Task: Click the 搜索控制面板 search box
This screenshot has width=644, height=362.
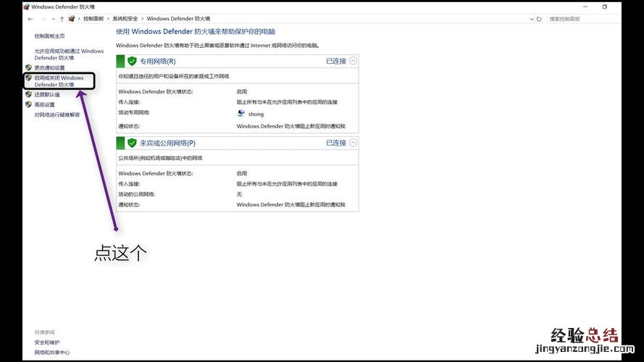Action: (x=580, y=18)
